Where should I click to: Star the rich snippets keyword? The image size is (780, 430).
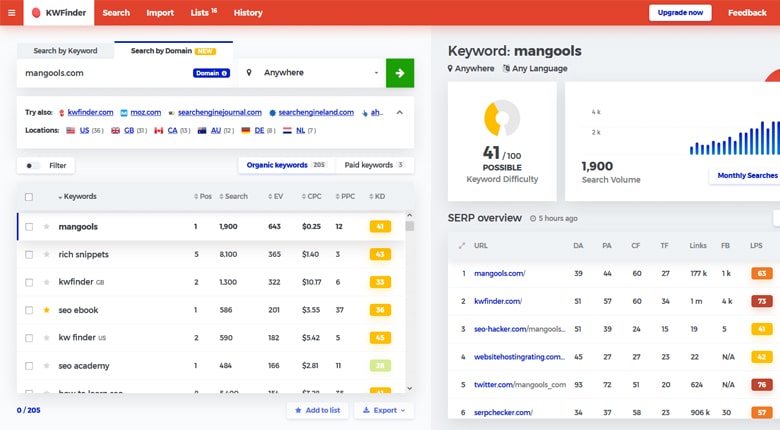point(47,254)
